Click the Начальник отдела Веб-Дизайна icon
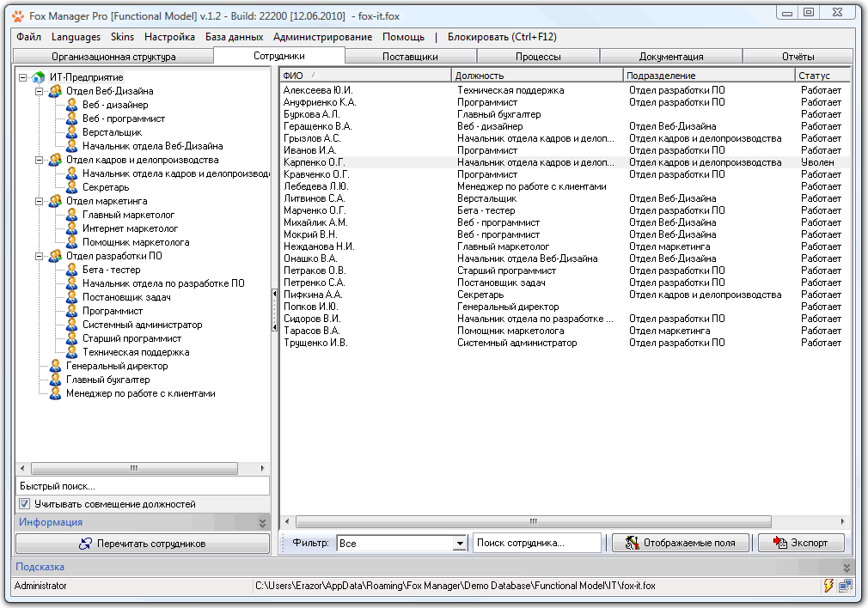 (x=71, y=146)
